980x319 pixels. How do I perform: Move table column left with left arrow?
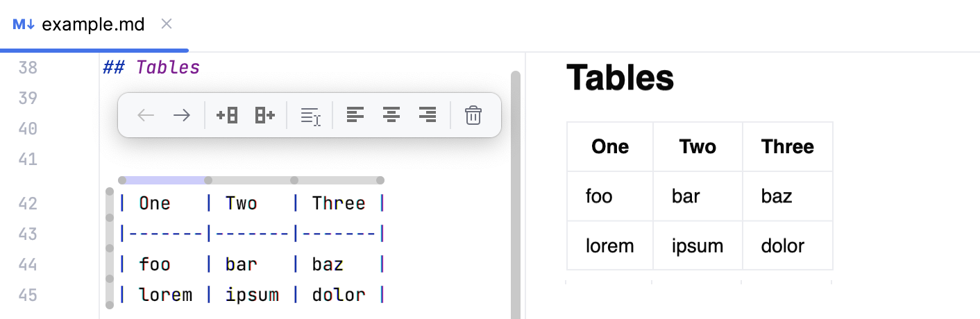tap(146, 115)
